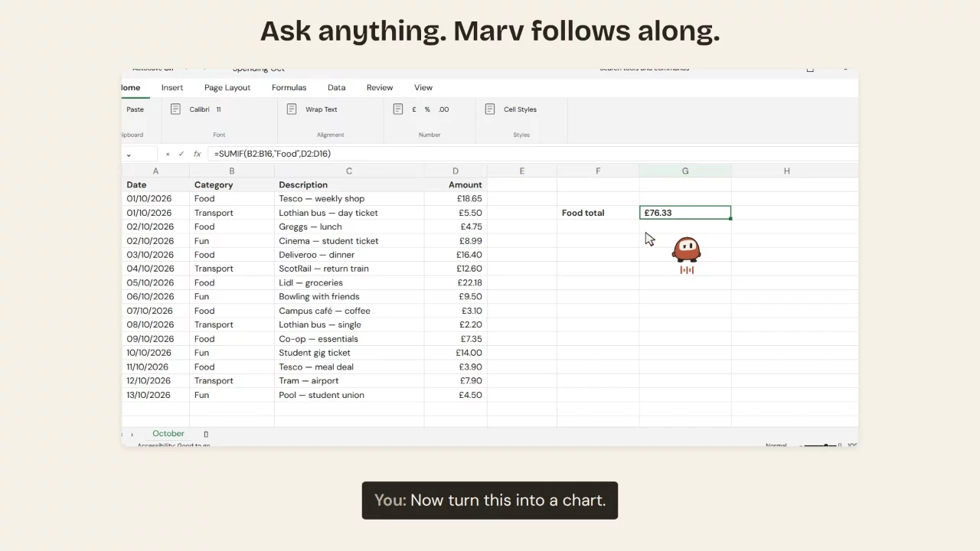This screenshot has height=551, width=980.
Task: Select the "Lothian bus — day ticket" cell
Action: pyautogui.click(x=349, y=213)
